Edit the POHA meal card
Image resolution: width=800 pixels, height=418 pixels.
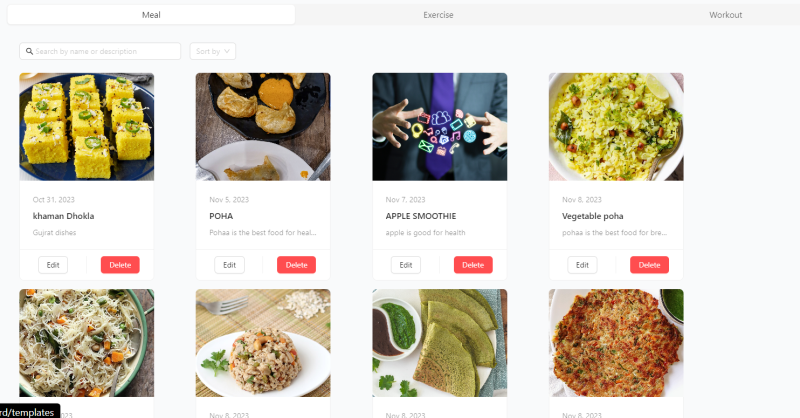(x=230, y=265)
